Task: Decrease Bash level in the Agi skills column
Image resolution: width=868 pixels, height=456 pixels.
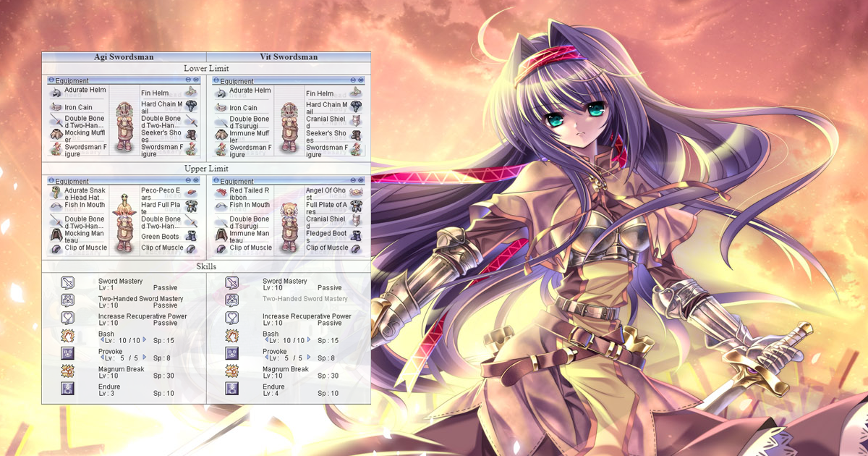Action: [101, 339]
